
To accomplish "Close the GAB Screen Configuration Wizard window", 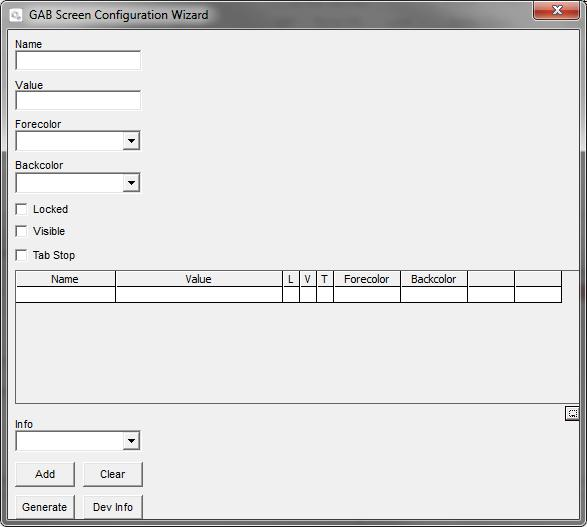I will (557, 10).
